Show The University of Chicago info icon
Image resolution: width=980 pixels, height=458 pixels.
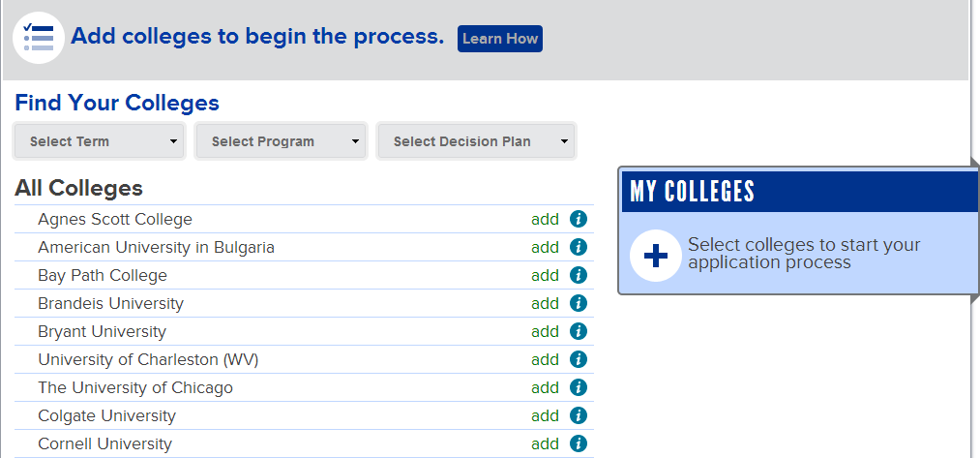579,388
